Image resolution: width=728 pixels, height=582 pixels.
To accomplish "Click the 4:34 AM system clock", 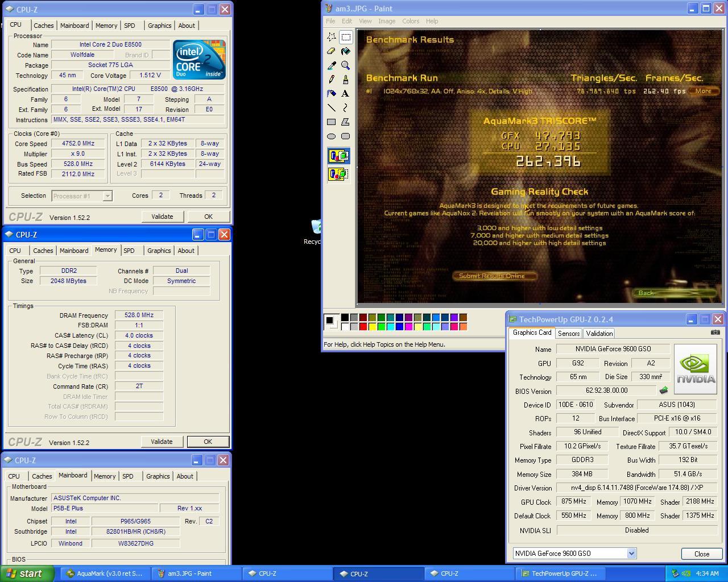I will tap(708, 573).
